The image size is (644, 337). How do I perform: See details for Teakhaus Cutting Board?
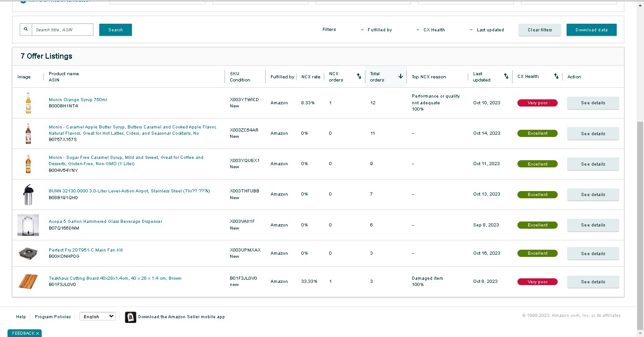click(x=593, y=282)
